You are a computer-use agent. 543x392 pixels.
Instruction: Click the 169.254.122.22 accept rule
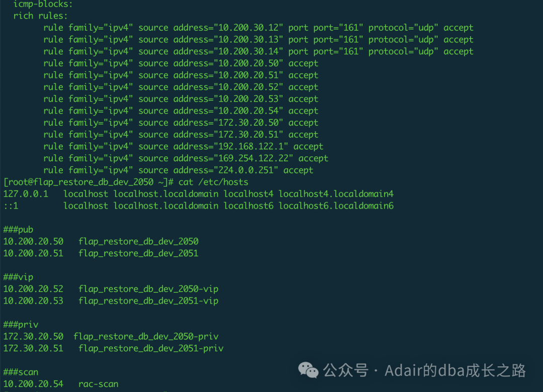pyautogui.click(x=186, y=158)
